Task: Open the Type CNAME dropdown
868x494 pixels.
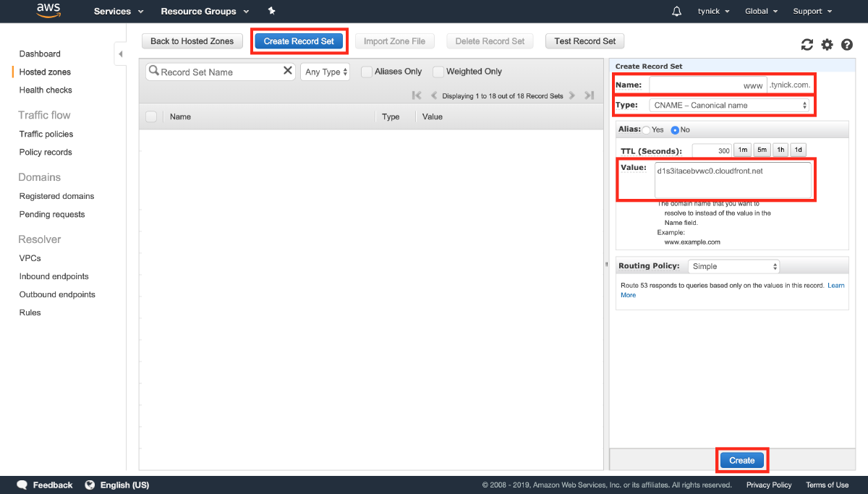Action: pos(729,105)
